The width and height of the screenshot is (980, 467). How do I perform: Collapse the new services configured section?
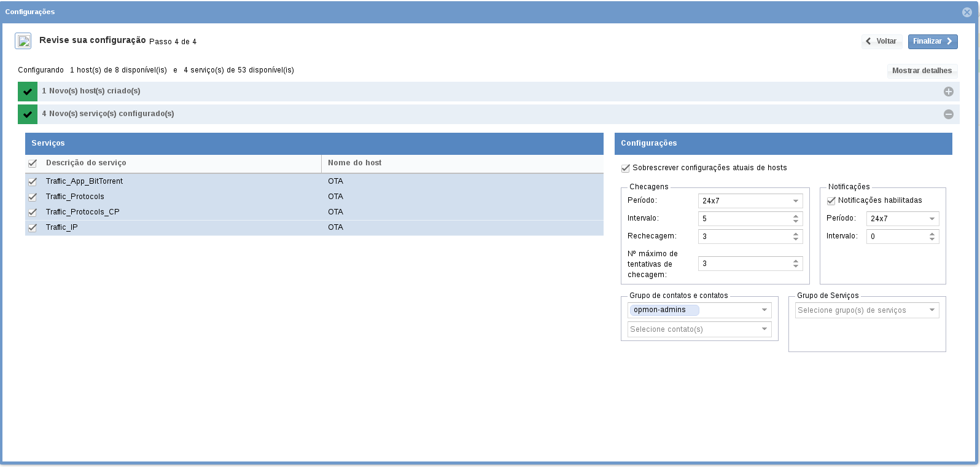pyautogui.click(x=948, y=114)
